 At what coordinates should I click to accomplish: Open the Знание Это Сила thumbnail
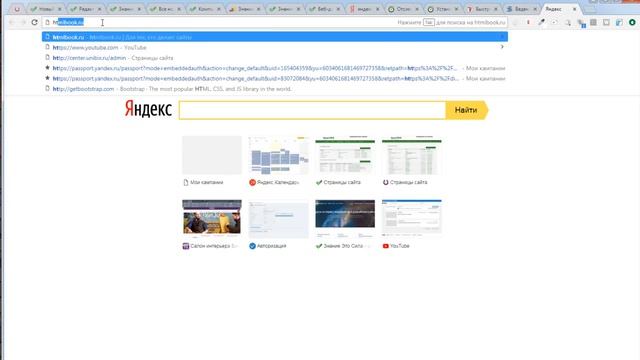click(x=345, y=219)
